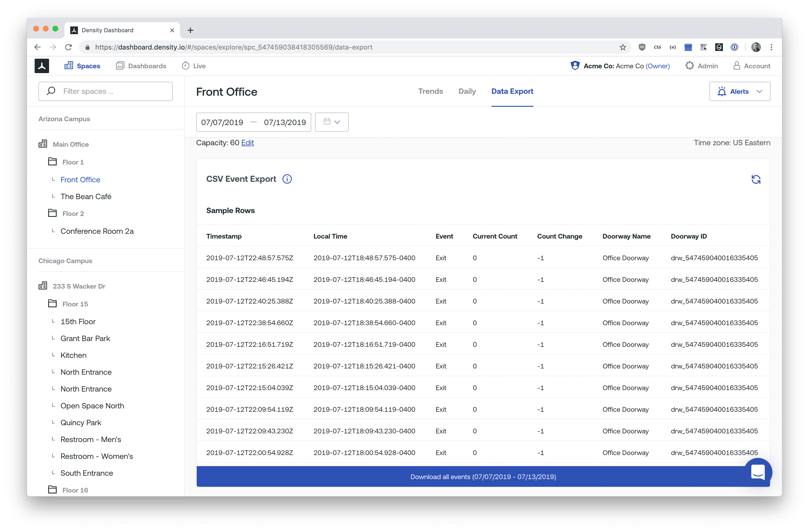
Task: Open the Admin settings
Action: (x=702, y=66)
